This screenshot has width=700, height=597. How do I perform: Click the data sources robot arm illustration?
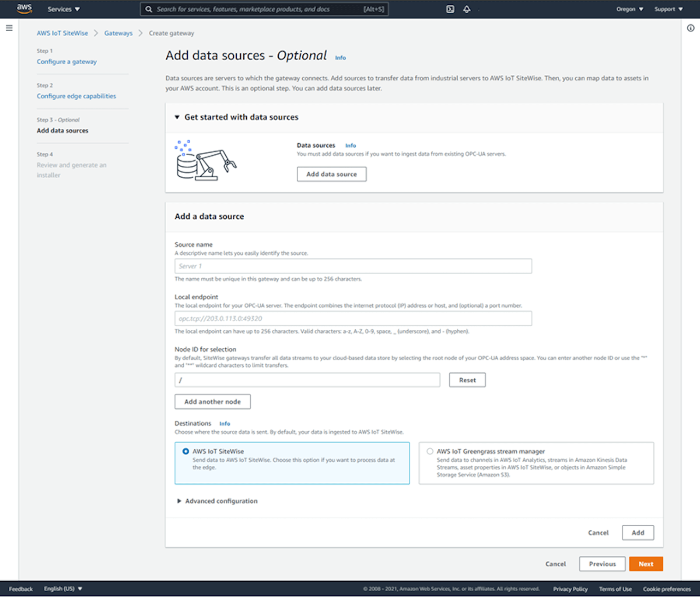click(205, 160)
